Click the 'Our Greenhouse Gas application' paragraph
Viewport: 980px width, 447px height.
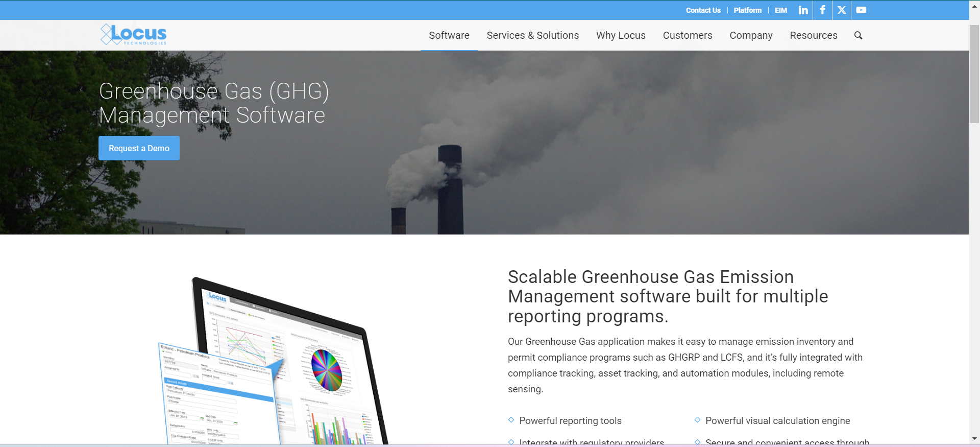point(685,365)
